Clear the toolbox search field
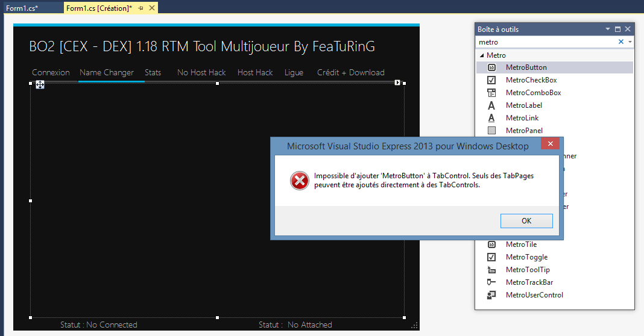 pos(621,42)
